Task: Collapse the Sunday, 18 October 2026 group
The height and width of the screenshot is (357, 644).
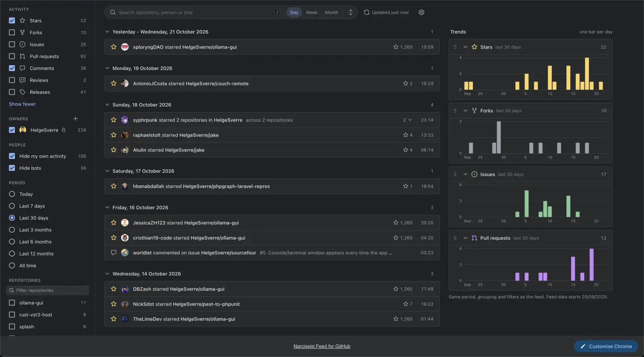Action: pyautogui.click(x=107, y=105)
